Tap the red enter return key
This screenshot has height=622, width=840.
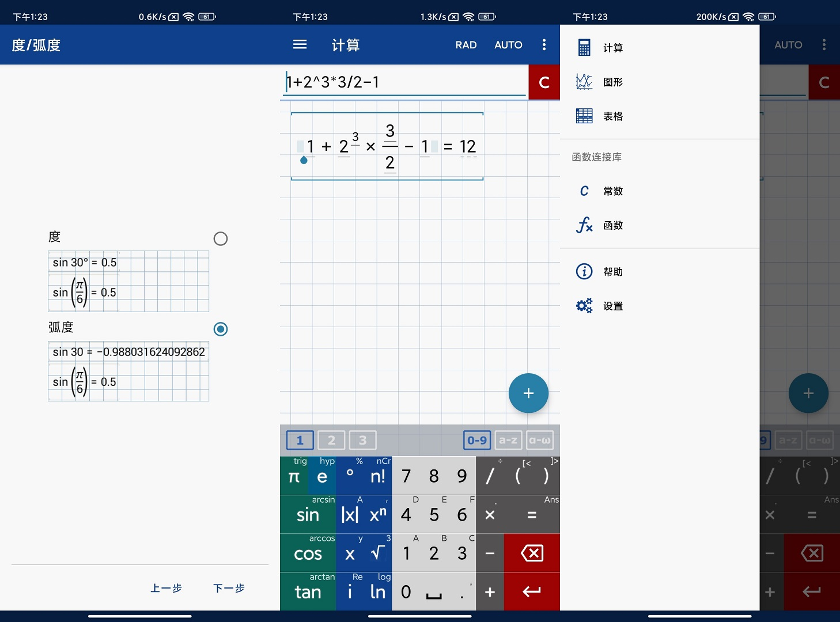click(x=532, y=591)
